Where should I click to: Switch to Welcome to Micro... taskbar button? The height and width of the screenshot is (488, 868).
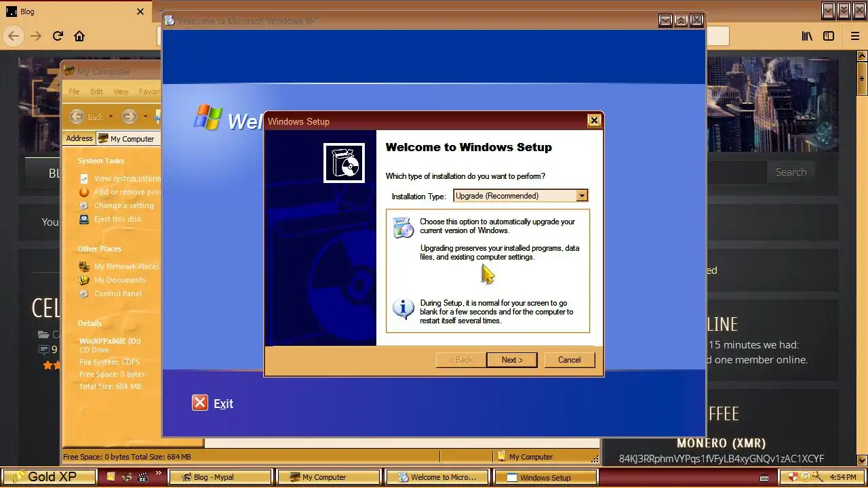pos(437,477)
